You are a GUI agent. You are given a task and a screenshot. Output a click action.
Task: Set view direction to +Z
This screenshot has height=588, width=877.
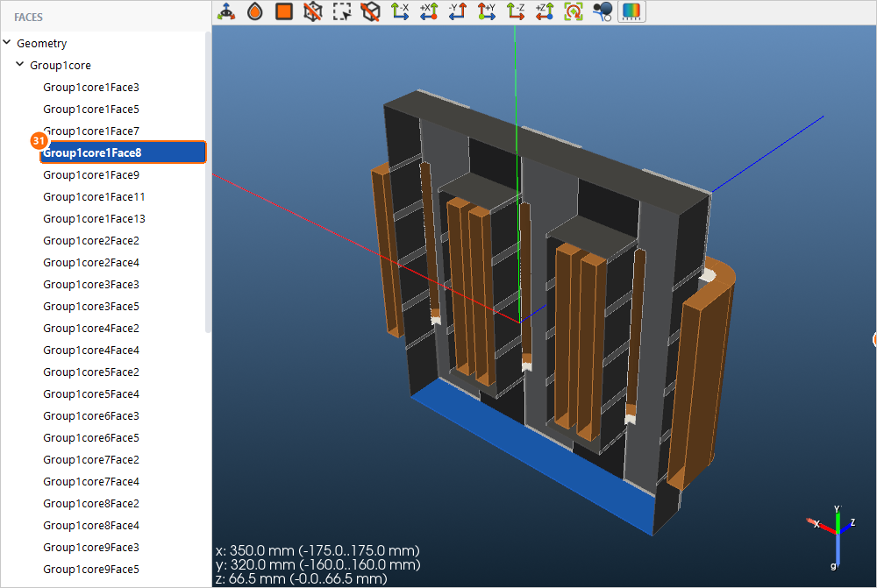pyautogui.click(x=545, y=11)
